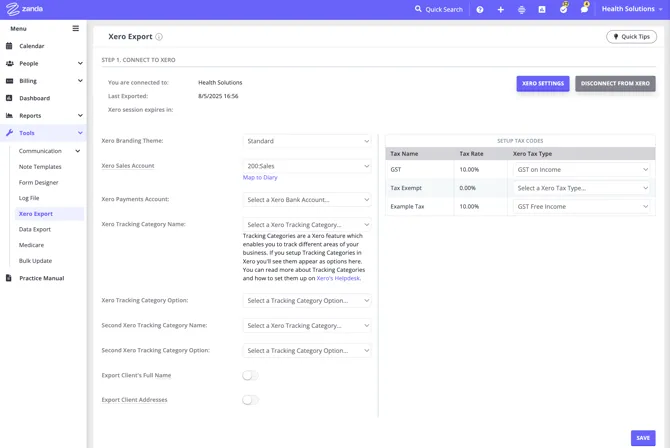Click Disconnect From Xero button
The image size is (670, 448).
click(615, 83)
